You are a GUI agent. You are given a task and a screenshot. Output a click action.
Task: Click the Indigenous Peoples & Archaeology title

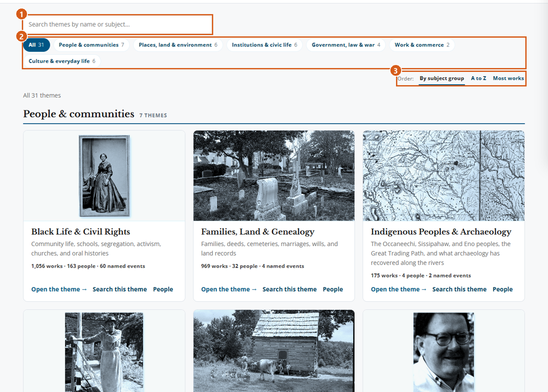441,232
